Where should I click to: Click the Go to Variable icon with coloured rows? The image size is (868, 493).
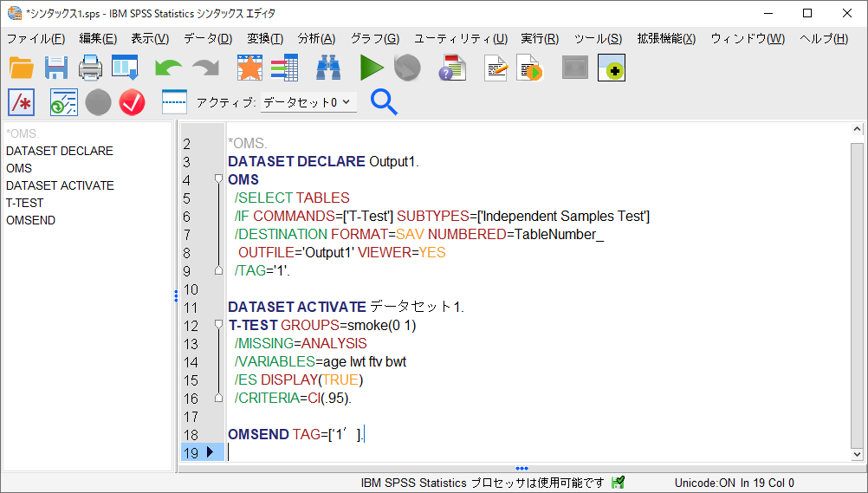[x=284, y=68]
